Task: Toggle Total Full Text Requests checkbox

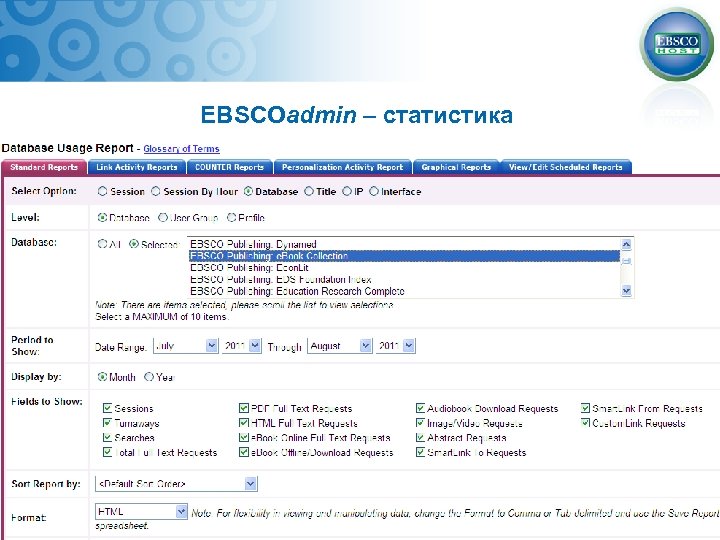Action: click(107, 452)
